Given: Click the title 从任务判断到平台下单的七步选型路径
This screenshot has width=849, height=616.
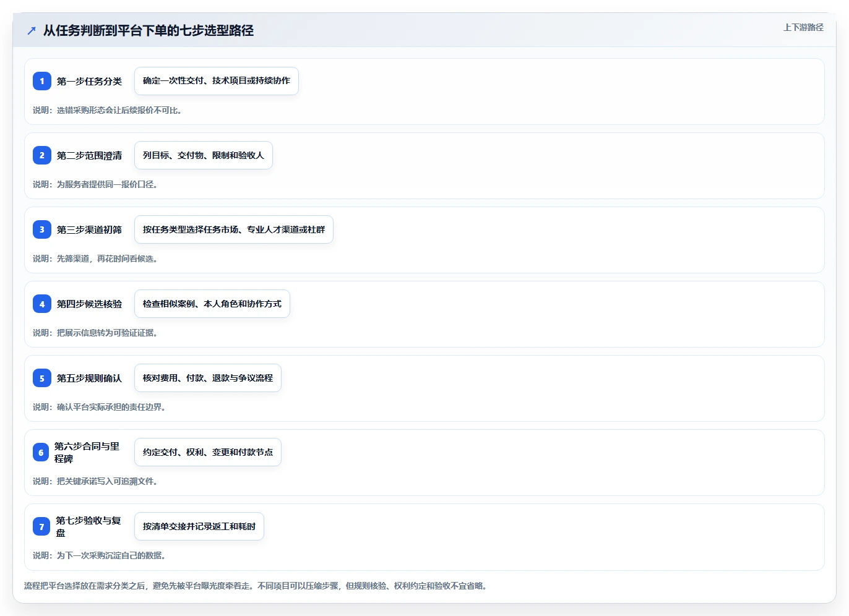Looking at the screenshot, I should 149,30.
